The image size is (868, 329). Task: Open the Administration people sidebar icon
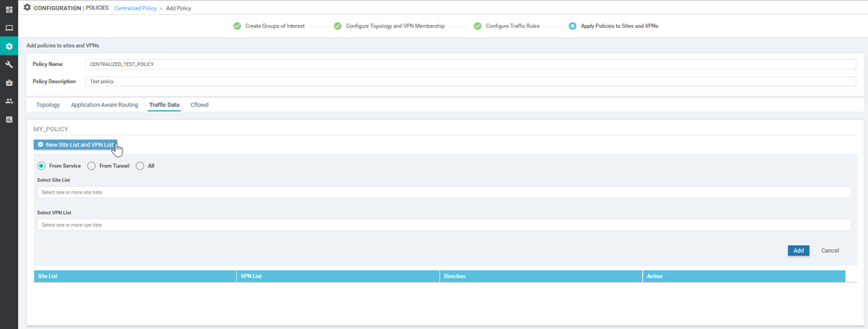pyautogui.click(x=9, y=102)
